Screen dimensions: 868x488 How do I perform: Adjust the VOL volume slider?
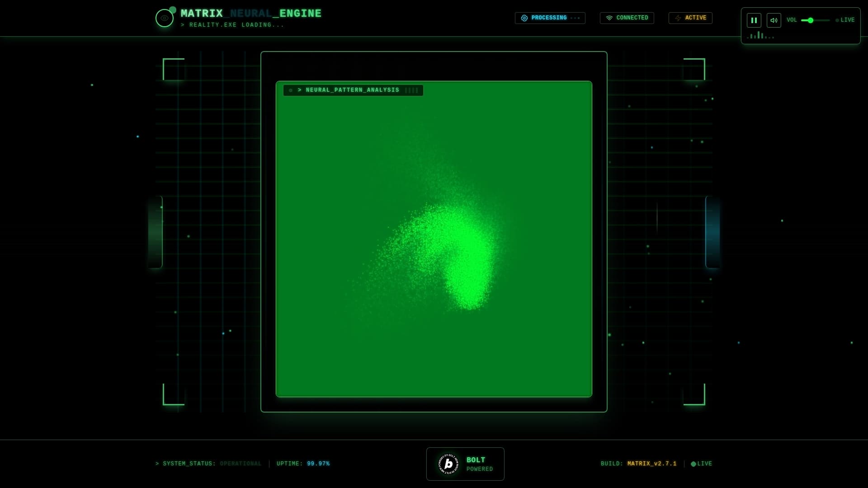click(x=811, y=20)
